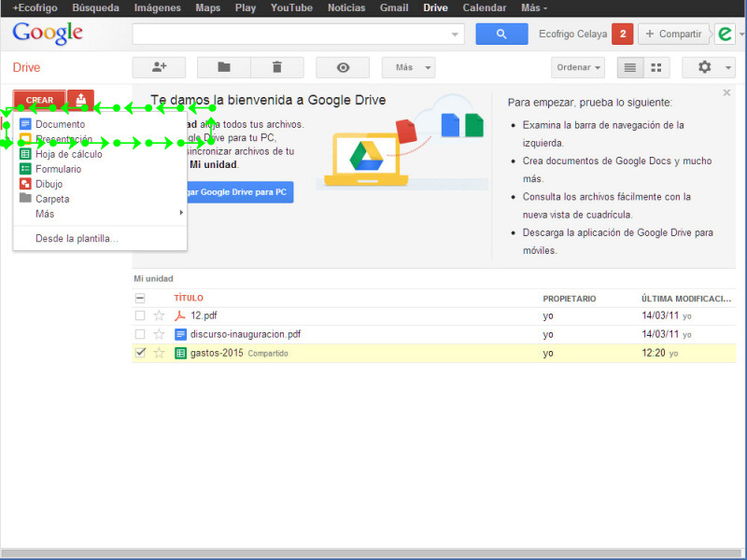
Task: Click the eye preview toolbar icon
Action: coord(343,67)
